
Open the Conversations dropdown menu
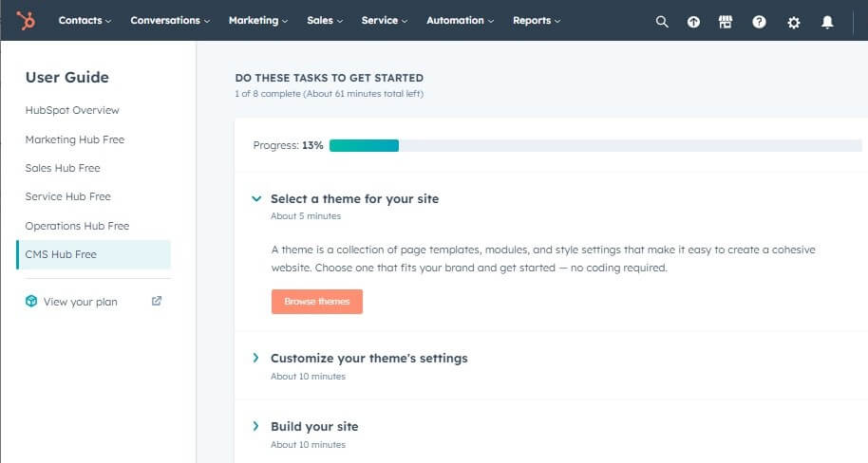(170, 21)
